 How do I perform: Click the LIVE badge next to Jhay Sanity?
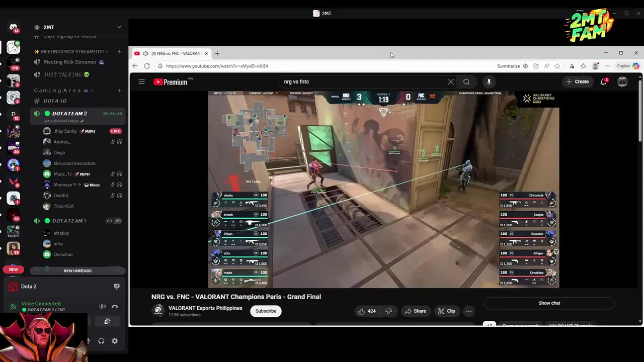click(x=116, y=131)
